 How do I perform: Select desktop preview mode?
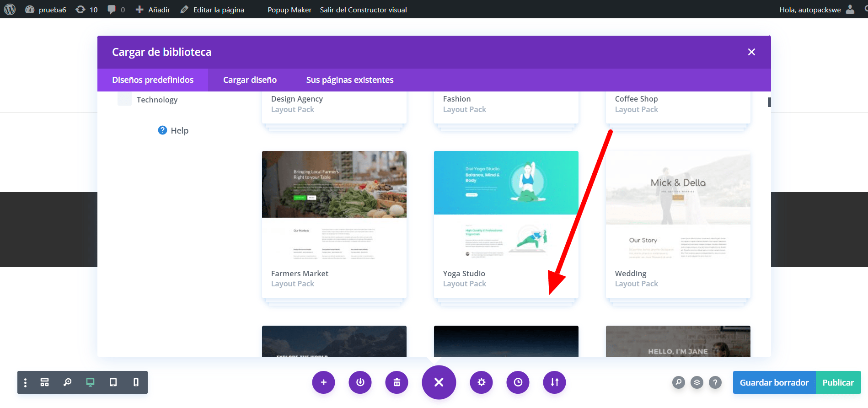pos(91,382)
